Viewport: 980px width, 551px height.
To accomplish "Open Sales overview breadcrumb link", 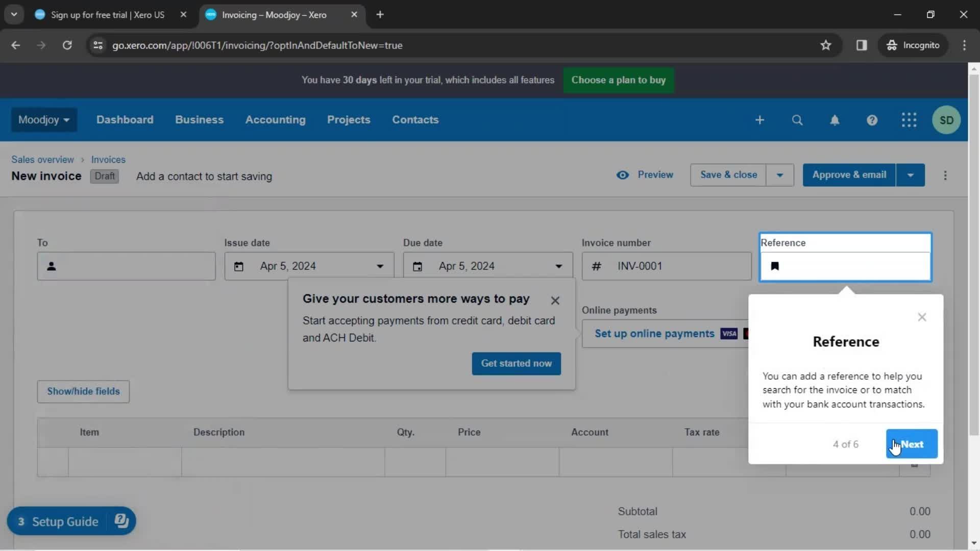I will point(42,160).
